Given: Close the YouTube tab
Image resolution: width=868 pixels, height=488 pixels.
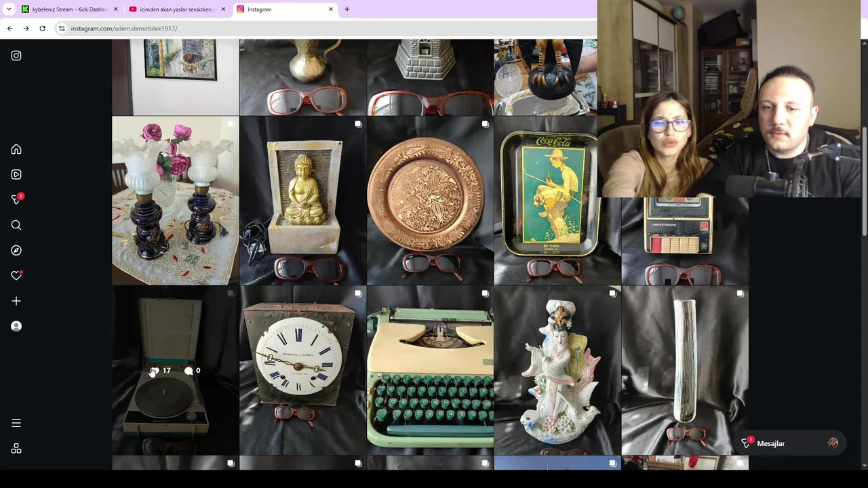Looking at the screenshot, I should pos(223,9).
